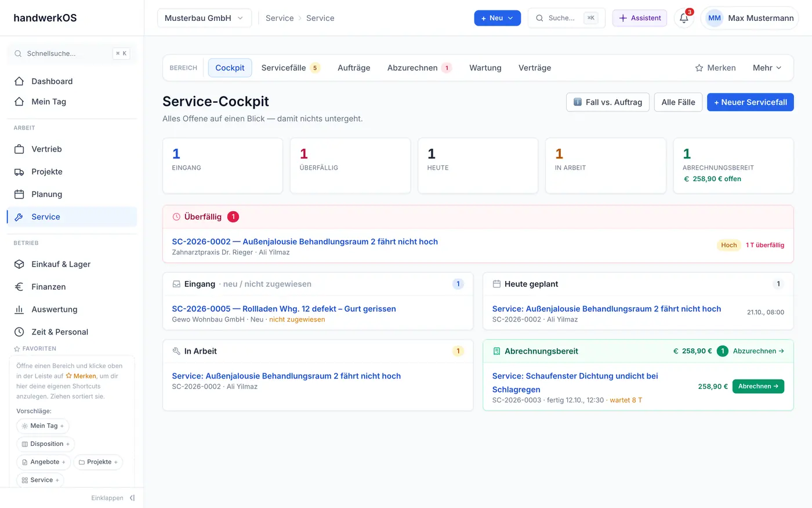Open the notifications bell
The image size is (812, 508).
tap(684, 18)
